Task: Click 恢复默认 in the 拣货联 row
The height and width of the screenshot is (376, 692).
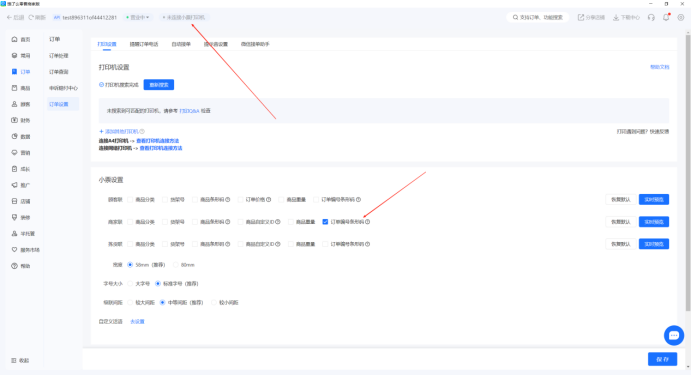Action: coord(621,244)
